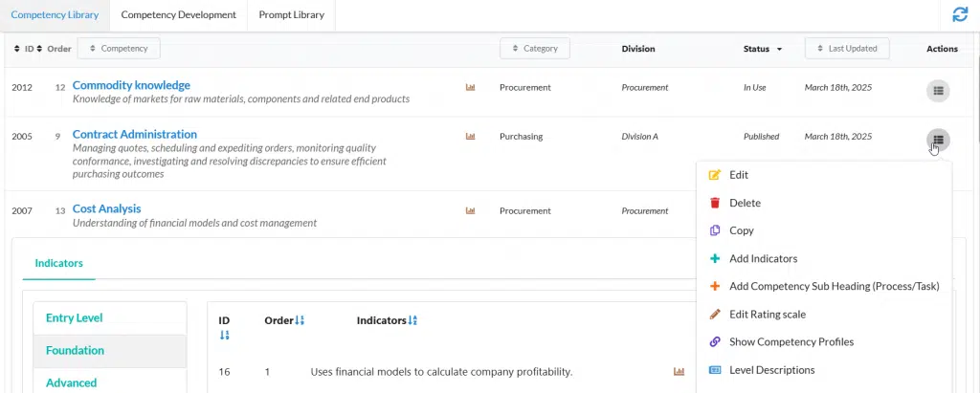
Task: Click chart icon beside Commodity knowledge
Action: 470,87
